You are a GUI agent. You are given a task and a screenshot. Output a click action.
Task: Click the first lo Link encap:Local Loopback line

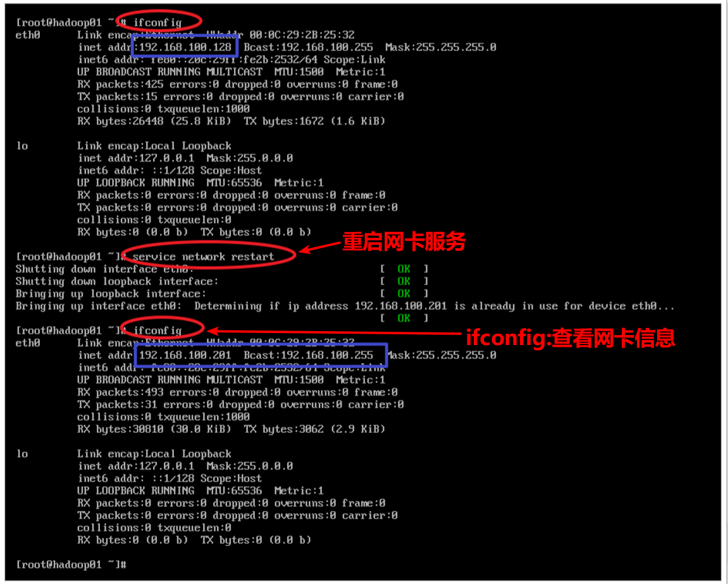point(154,145)
